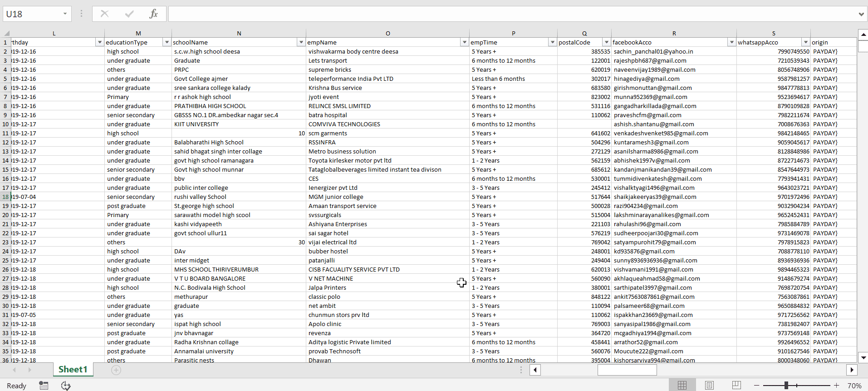This screenshot has height=391, width=868.
Task: Open the empTime filter dropdown
Action: coord(552,42)
